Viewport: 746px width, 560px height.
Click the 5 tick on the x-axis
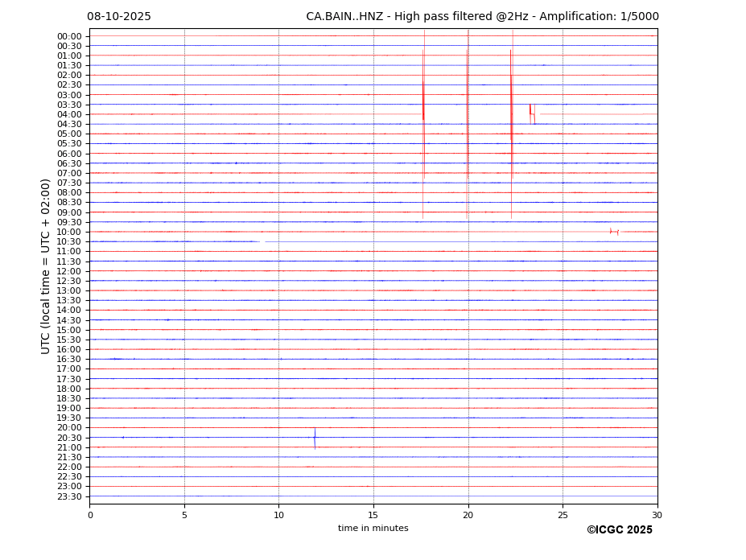(x=184, y=515)
